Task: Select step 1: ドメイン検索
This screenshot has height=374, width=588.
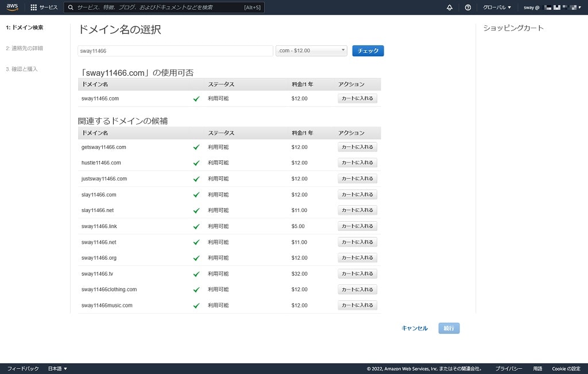Action: (25, 28)
